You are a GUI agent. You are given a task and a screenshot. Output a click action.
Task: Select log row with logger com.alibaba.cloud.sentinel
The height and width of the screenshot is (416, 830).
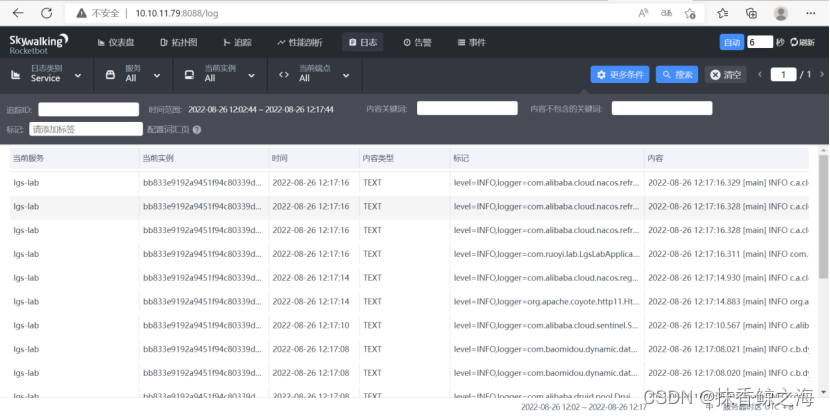(x=409, y=325)
